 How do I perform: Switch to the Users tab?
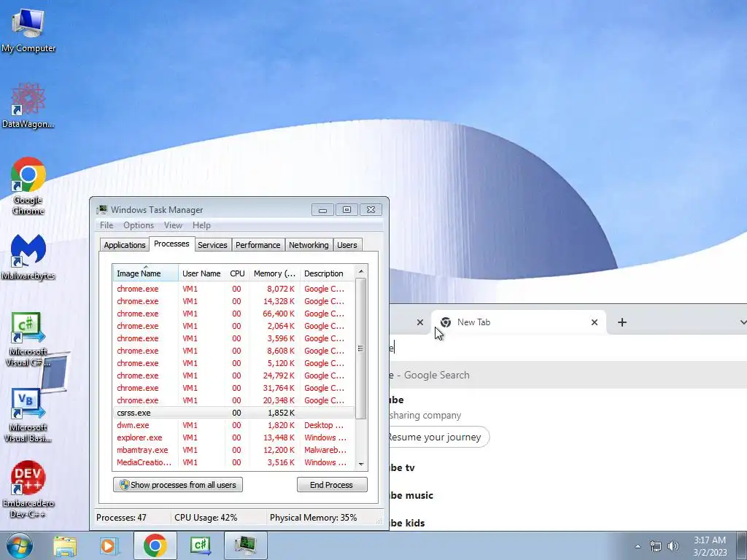click(347, 245)
